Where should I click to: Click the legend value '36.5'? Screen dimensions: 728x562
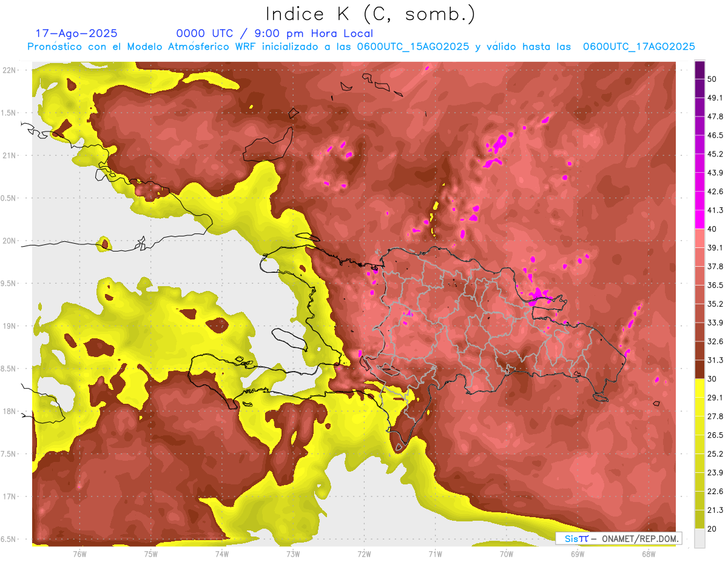(x=715, y=286)
